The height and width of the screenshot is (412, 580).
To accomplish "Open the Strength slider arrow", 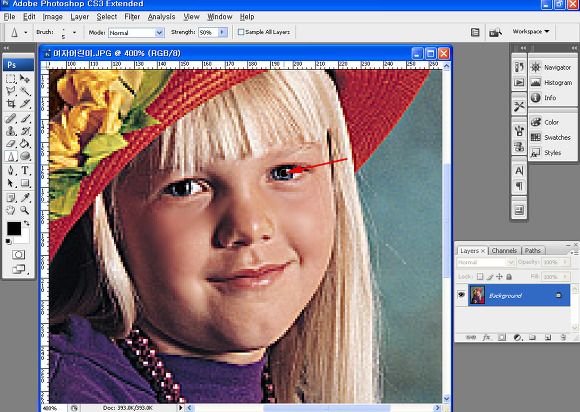I will pyautogui.click(x=223, y=33).
